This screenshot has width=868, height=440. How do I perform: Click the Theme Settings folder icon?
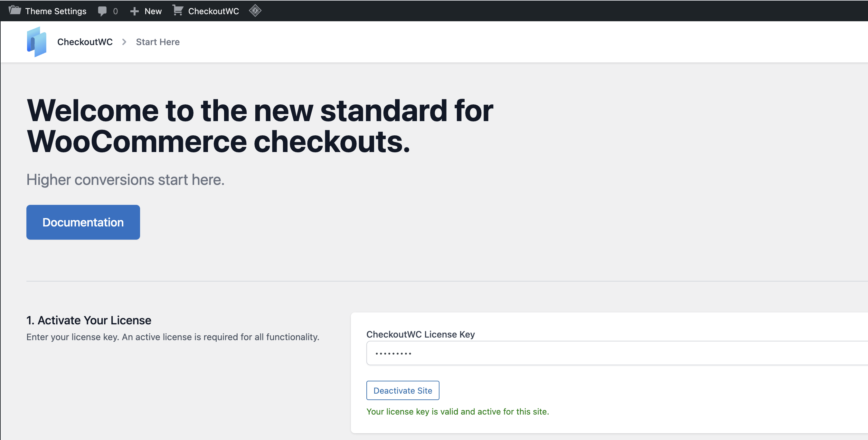point(15,10)
